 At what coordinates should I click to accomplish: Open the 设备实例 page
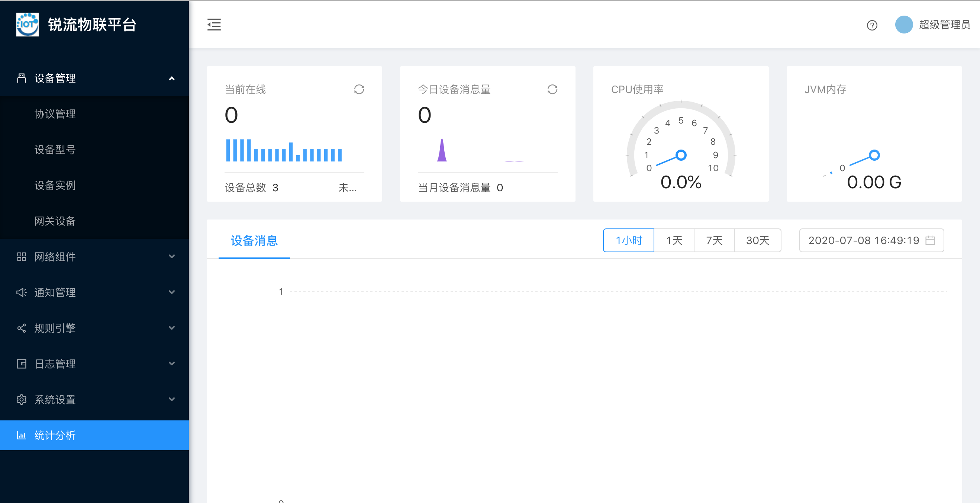point(55,185)
